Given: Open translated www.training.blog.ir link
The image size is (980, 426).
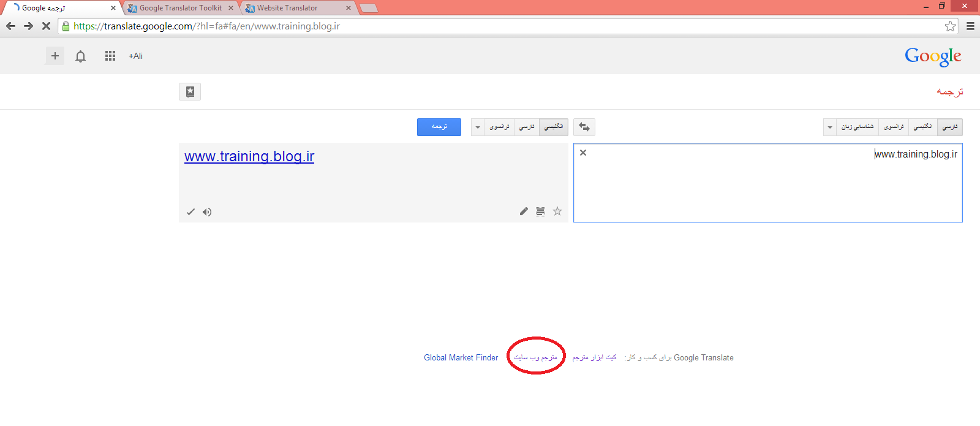Looking at the screenshot, I should [249, 156].
